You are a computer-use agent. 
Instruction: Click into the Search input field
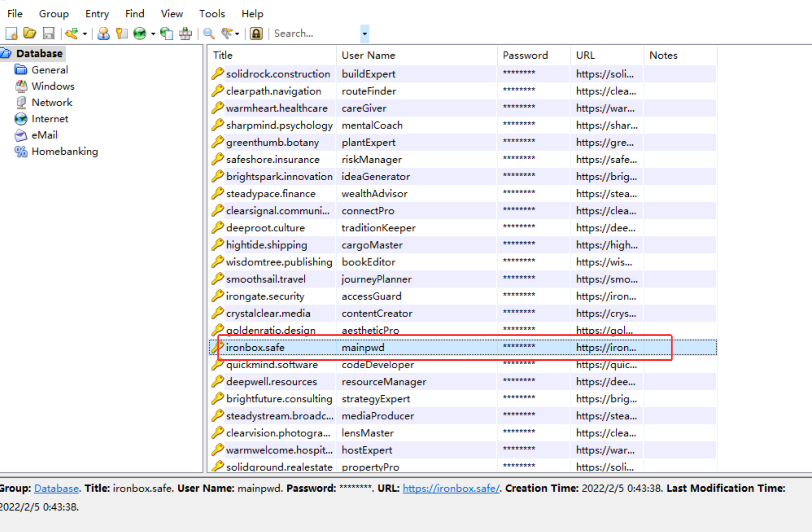point(314,34)
